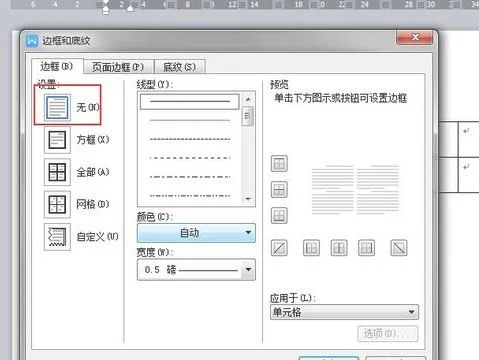Toggle left border preview button
The height and width of the screenshot is (360, 479).
311,248
